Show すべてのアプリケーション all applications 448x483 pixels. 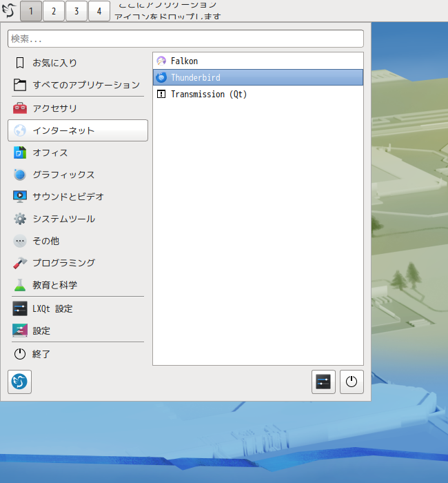pos(78,85)
